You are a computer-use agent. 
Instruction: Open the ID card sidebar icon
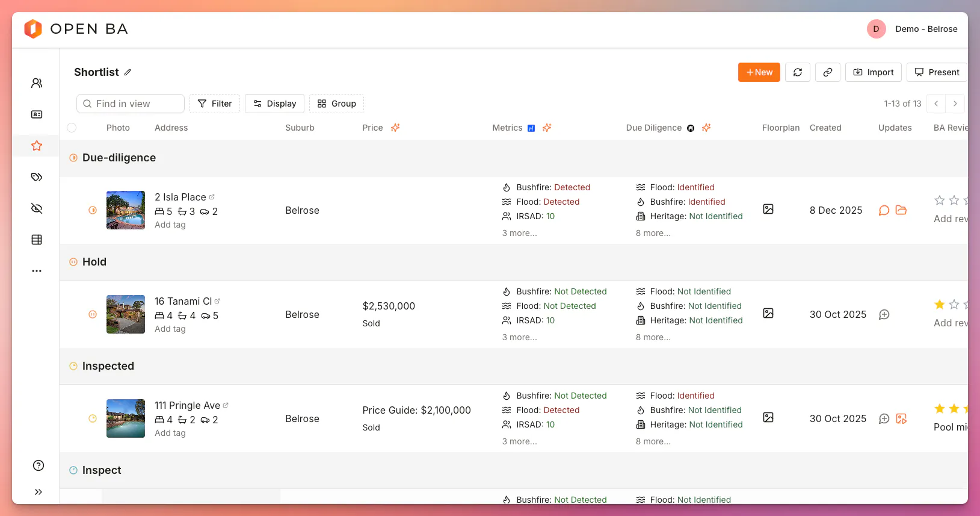37,114
